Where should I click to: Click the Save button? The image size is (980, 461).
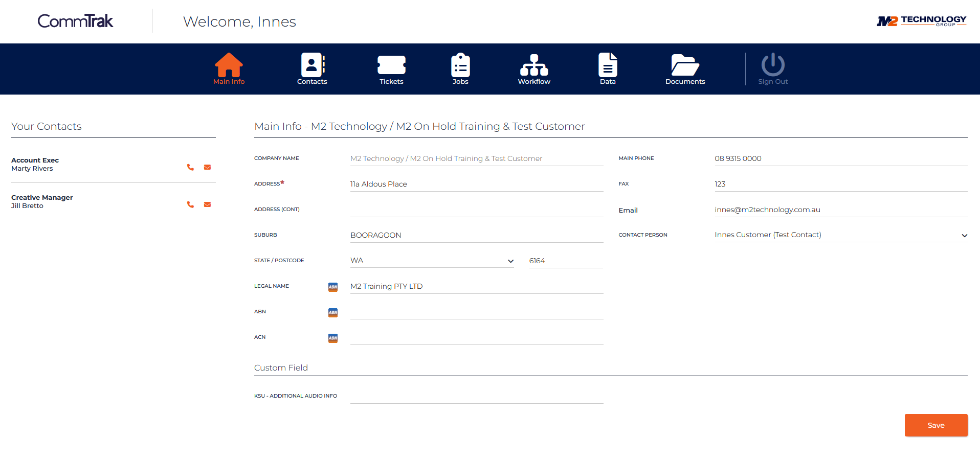(936, 425)
